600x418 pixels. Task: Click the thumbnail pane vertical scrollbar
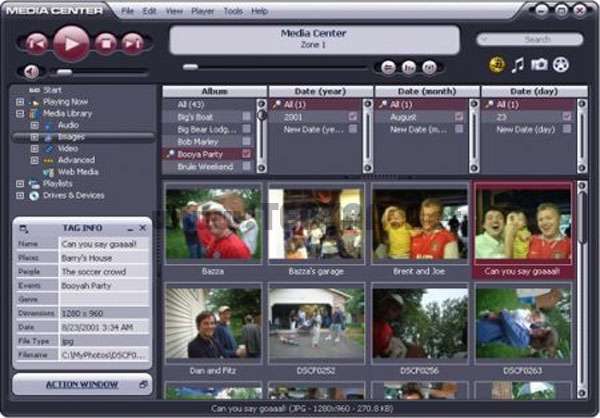tap(582, 290)
